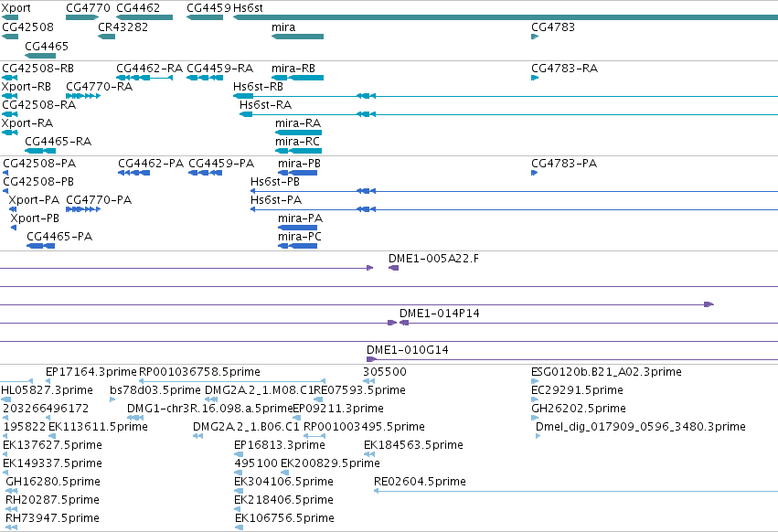Click the Xport-PA protein label

34,200
